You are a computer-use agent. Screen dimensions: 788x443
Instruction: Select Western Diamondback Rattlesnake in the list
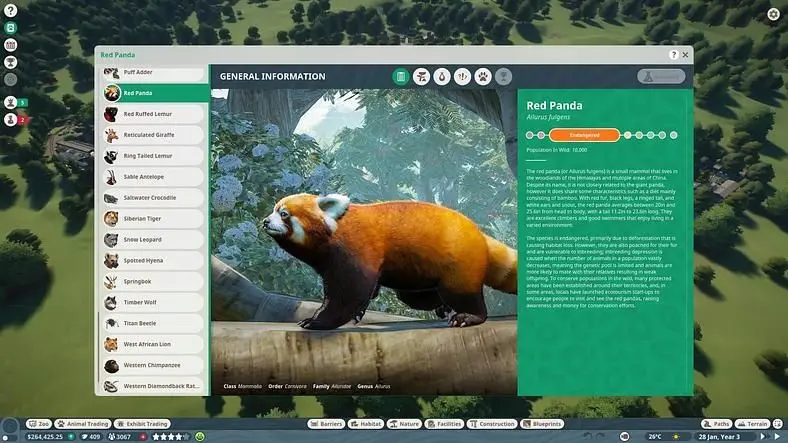click(x=153, y=386)
